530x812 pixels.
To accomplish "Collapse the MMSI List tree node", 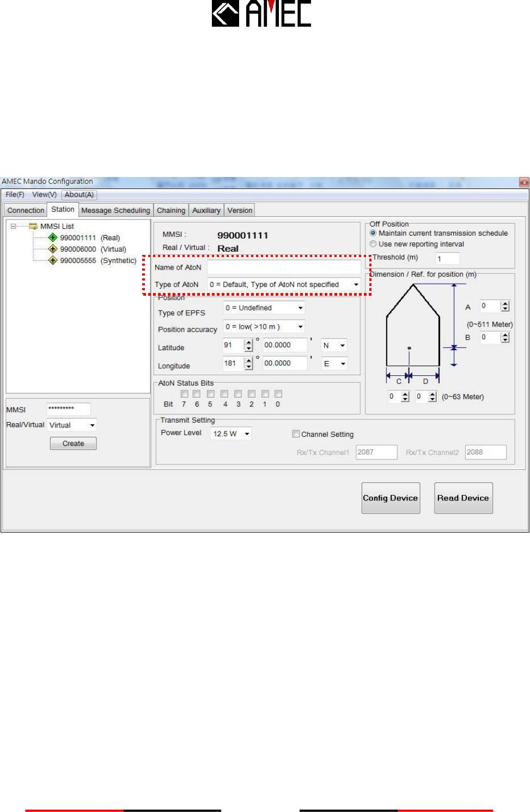I will tap(14, 226).
